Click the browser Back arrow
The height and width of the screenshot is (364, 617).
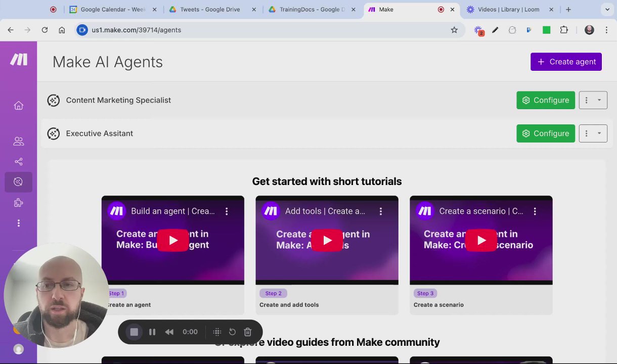[11, 30]
